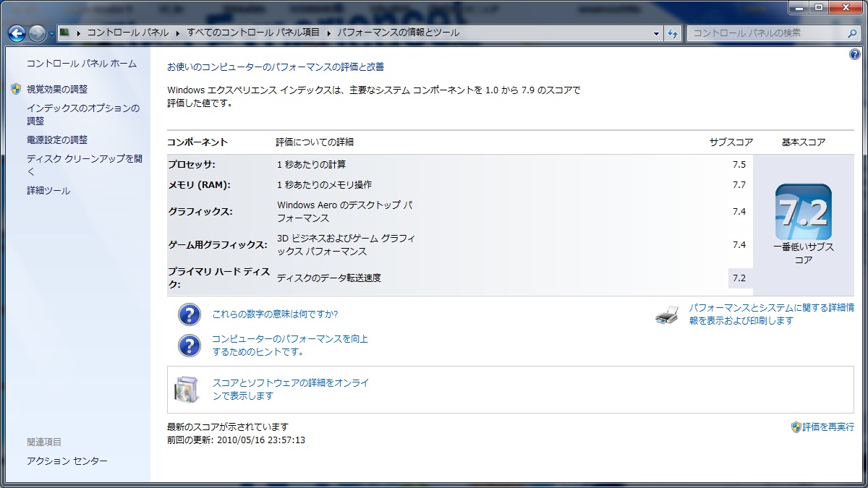The height and width of the screenshot is (488, 868).
Task: Minimize the control panel window
Action: 800,7
